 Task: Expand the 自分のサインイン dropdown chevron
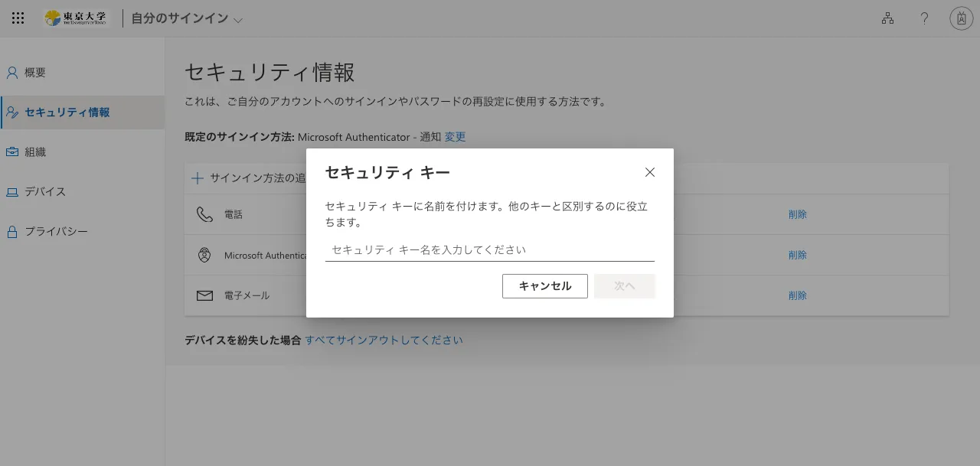(x=238, y=20)
